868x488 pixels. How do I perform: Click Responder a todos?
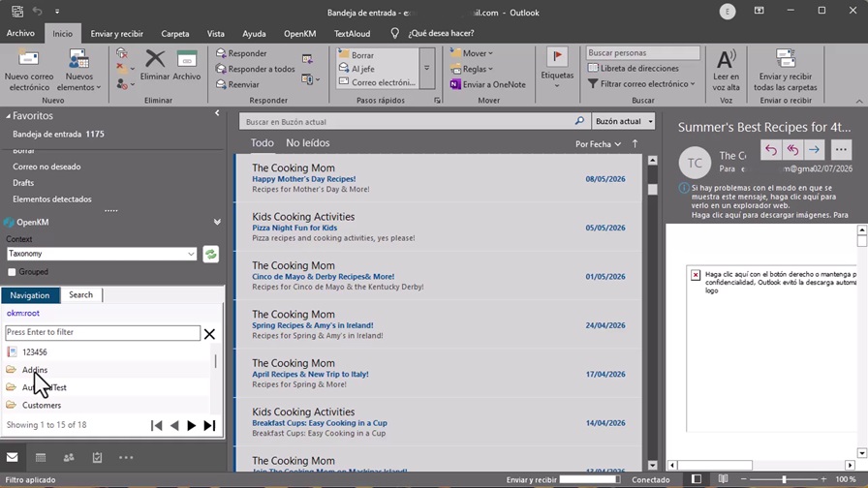point(255,69)
